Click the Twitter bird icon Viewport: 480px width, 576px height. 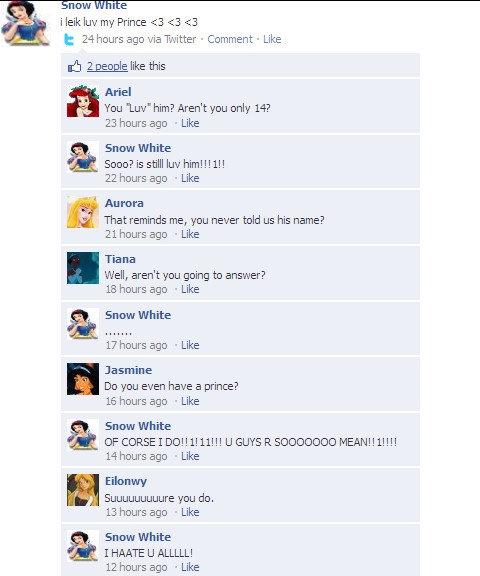69,39
